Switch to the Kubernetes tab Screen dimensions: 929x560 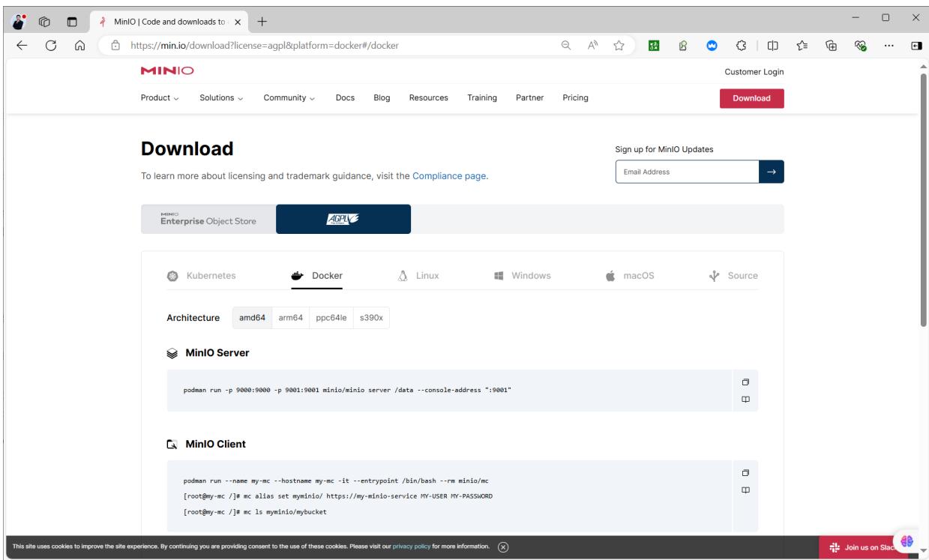point(201,275)
